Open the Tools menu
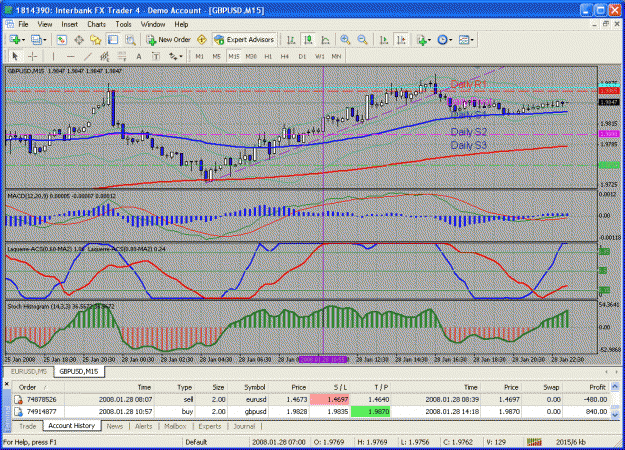The height and width of the screenshot is (450, 625). pyautogui.click(x=123, y=24)
